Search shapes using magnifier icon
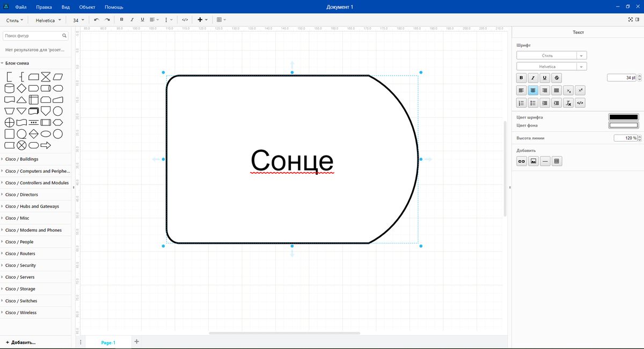This screenshot has height=349, width=644. point(64,36)
